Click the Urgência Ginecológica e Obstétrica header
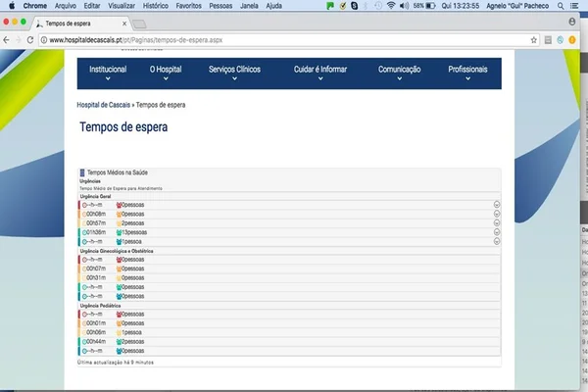 pos(117,251)
